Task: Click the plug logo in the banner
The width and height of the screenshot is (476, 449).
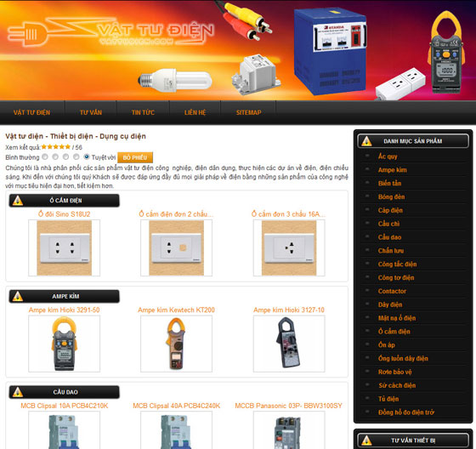Action: 27,34
